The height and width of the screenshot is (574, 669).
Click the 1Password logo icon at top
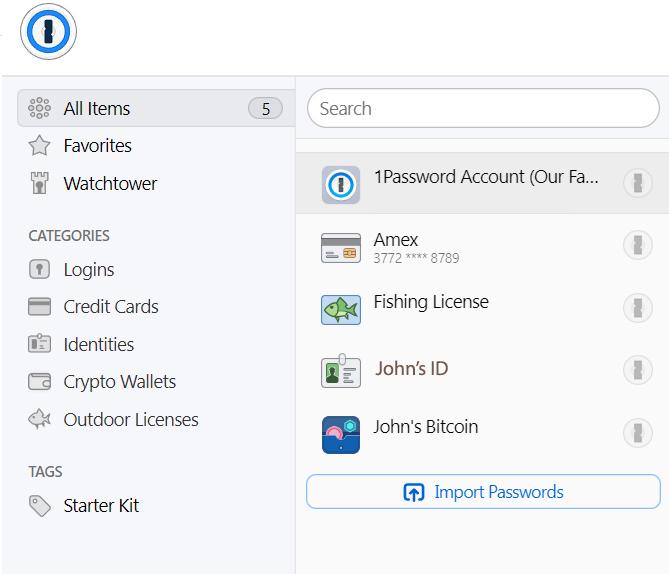[x=48, y=32]
